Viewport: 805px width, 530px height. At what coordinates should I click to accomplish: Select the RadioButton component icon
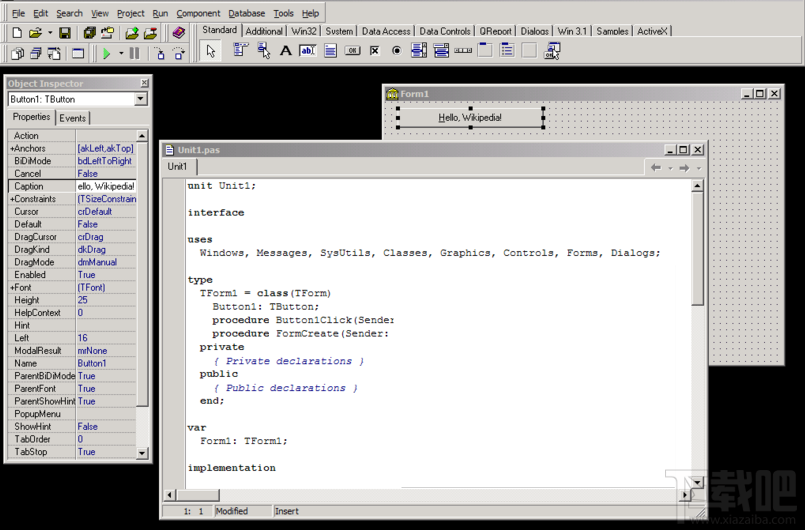point(396,50)
